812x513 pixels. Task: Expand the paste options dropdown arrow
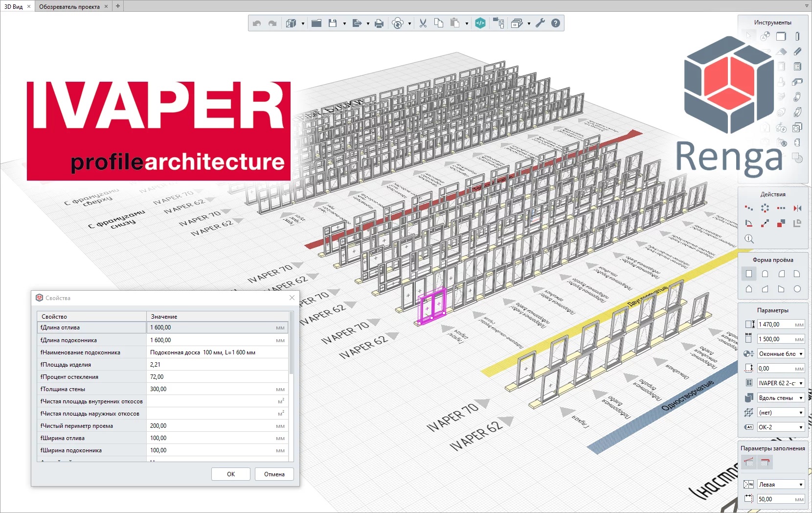(467, 23)
